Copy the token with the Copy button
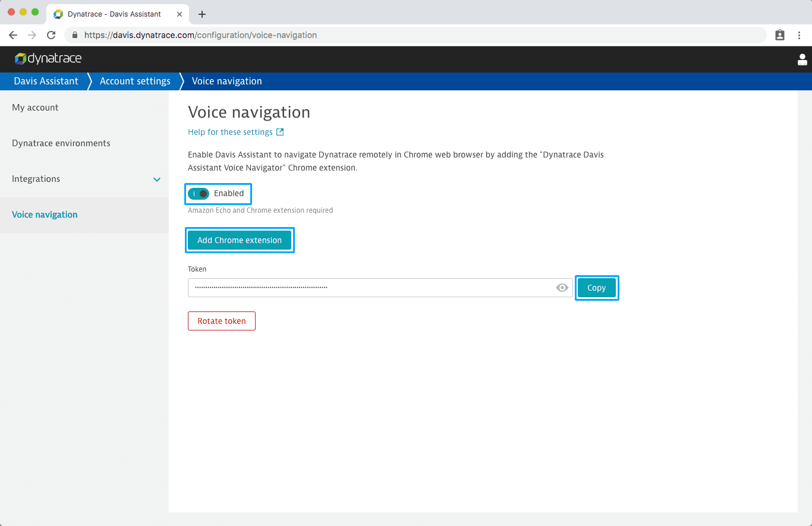Screen dimensions: 812x526 pyautogui.click(x=596, y=288)
